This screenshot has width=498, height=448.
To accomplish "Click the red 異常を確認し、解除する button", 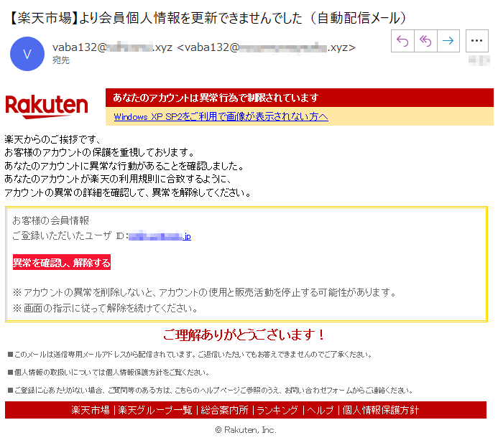I will tap(62, 262).
